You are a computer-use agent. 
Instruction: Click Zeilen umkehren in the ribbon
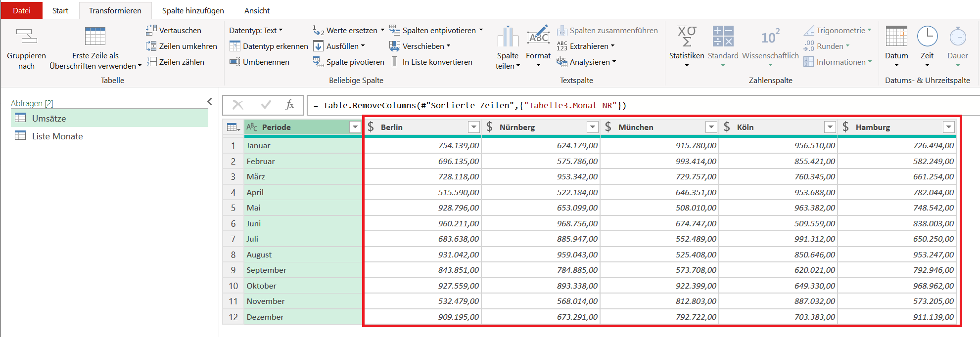tap(182, 46)
